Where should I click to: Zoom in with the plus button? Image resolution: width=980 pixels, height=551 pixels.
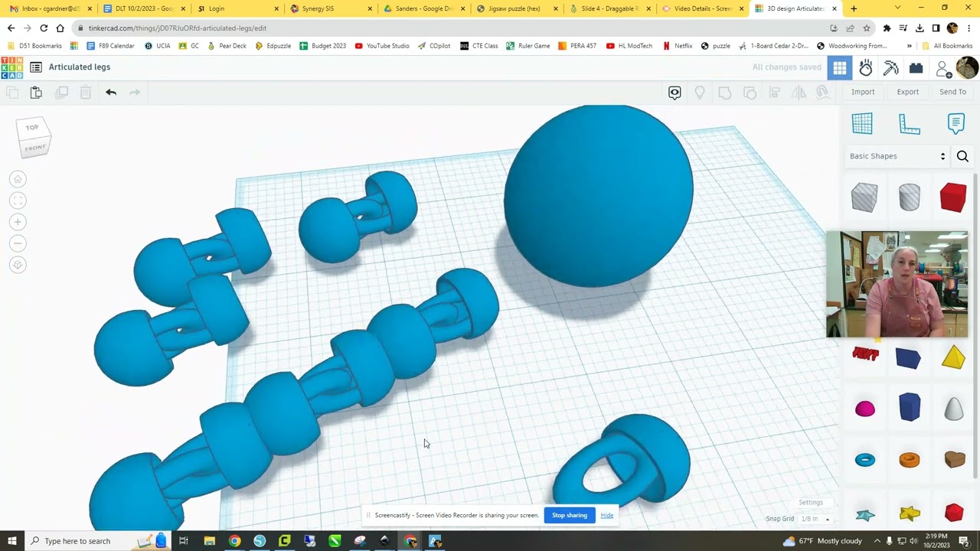point(18,222)
